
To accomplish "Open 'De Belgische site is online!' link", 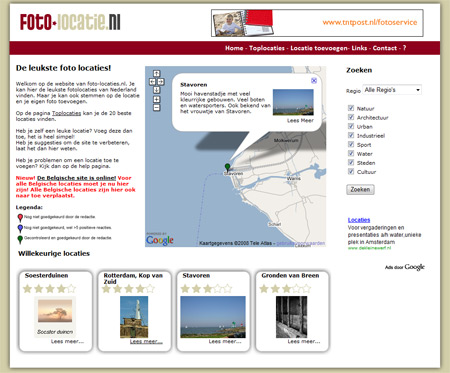I will [x=76, y=178].
